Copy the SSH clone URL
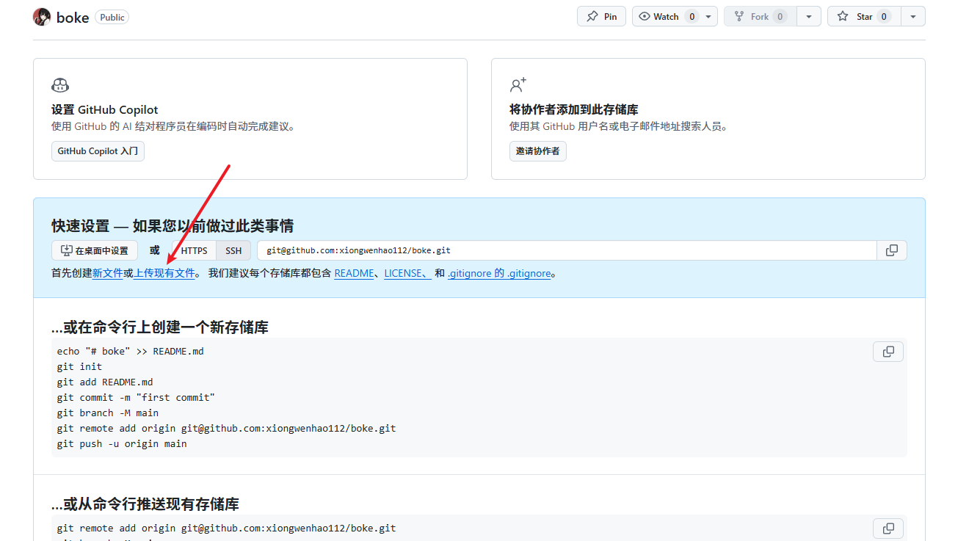The image size is (980, 541). point(892,250)
